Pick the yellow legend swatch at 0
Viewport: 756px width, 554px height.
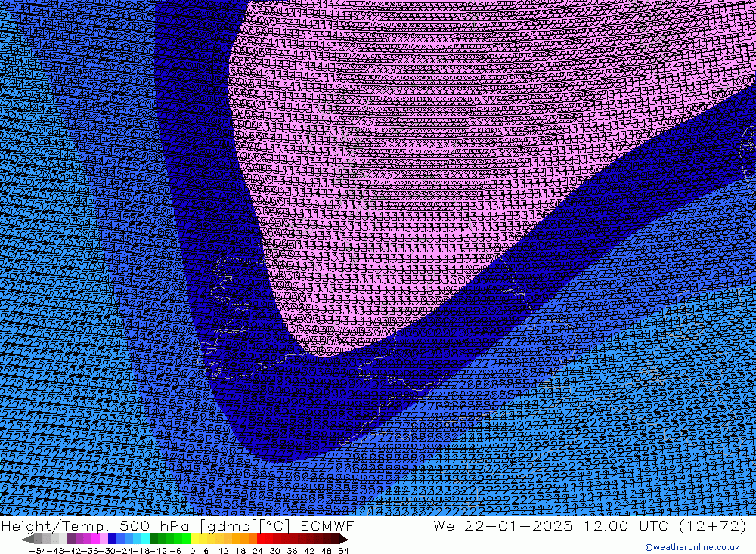[194, 539]
